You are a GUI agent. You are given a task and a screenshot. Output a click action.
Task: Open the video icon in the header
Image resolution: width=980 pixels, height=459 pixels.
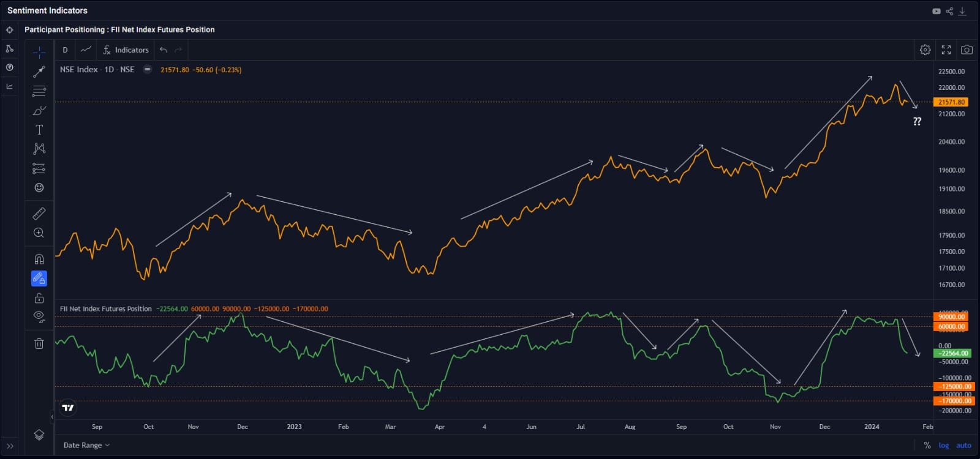pos(937,11)
